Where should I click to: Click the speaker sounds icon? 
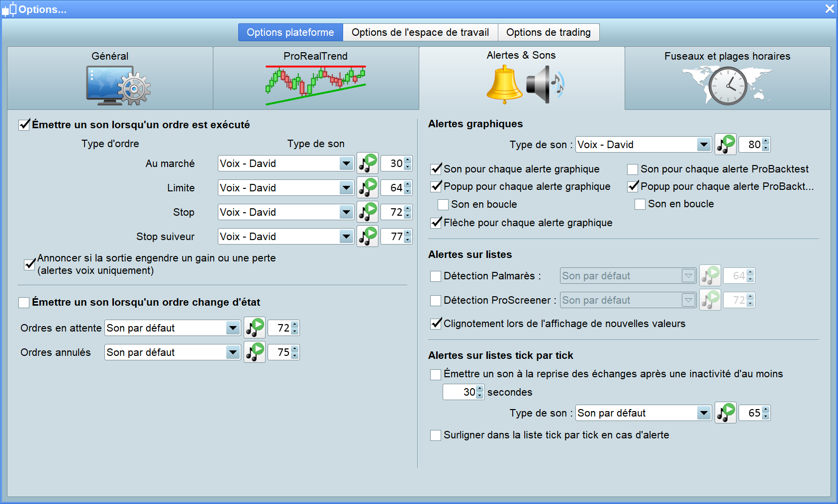coord(546,85)
